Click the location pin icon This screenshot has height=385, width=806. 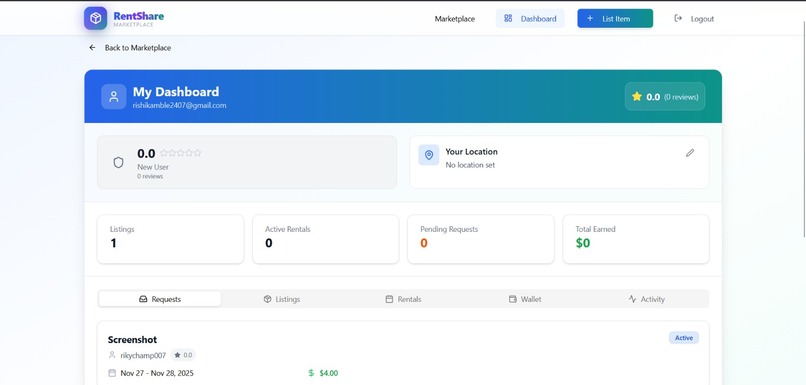[429, 155]
